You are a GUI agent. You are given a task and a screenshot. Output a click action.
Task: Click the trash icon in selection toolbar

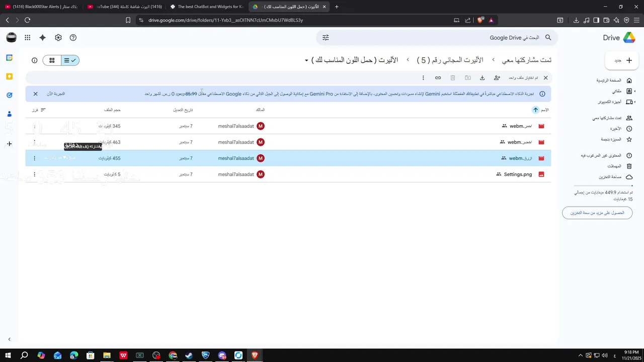coord(453,78)
